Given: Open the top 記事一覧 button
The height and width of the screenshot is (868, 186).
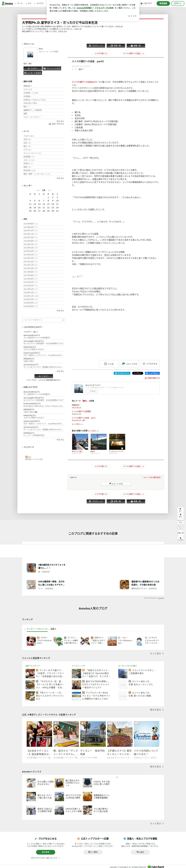Looking at the screenshot, I should (x=116, y=45).
